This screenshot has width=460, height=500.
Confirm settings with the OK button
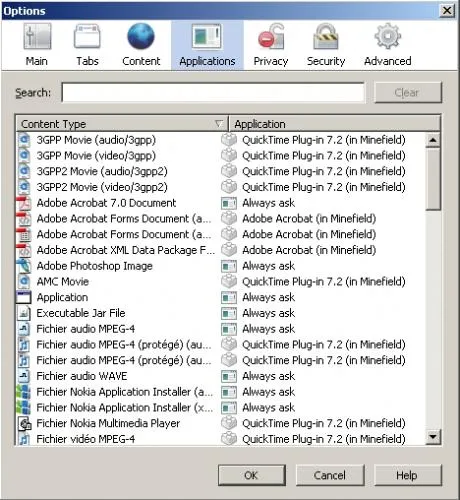(252, 475)
